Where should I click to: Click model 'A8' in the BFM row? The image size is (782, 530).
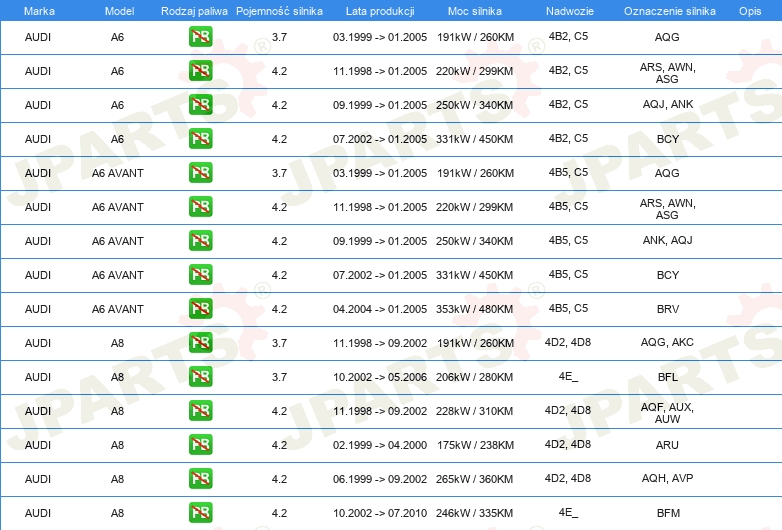117,513
